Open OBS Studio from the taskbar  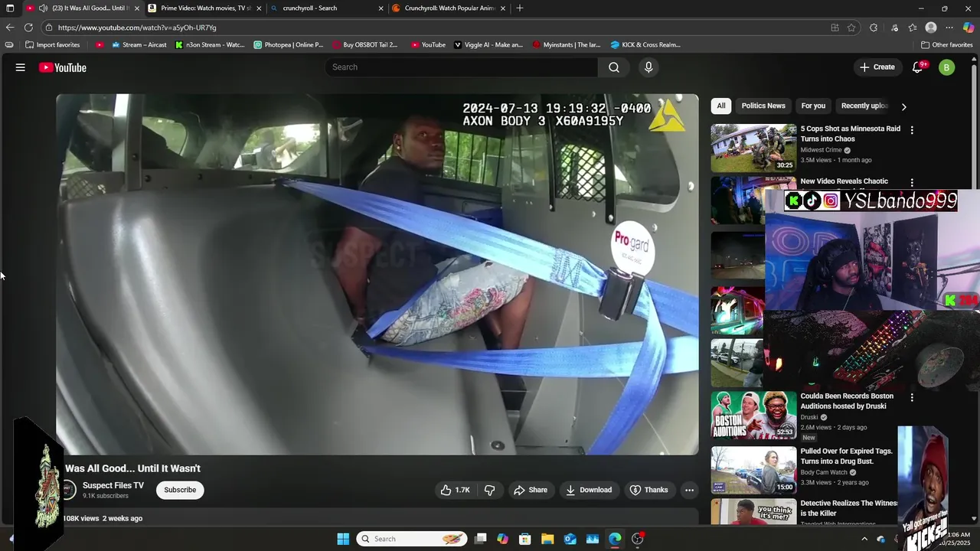coord(638,539)
